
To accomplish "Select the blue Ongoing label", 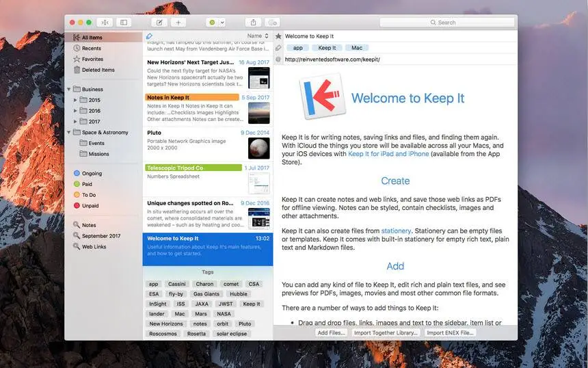I will (88, 173).
